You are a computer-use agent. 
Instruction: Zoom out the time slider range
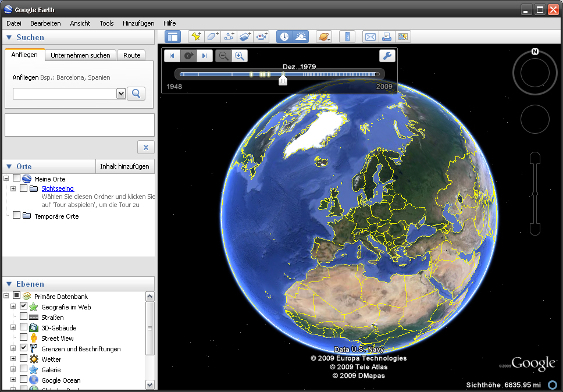223,56
